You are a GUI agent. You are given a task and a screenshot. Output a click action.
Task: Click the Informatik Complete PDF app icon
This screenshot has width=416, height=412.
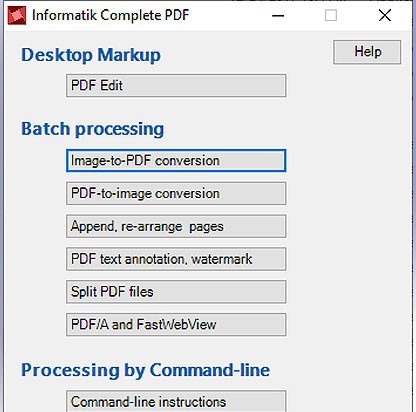(17, 15)
